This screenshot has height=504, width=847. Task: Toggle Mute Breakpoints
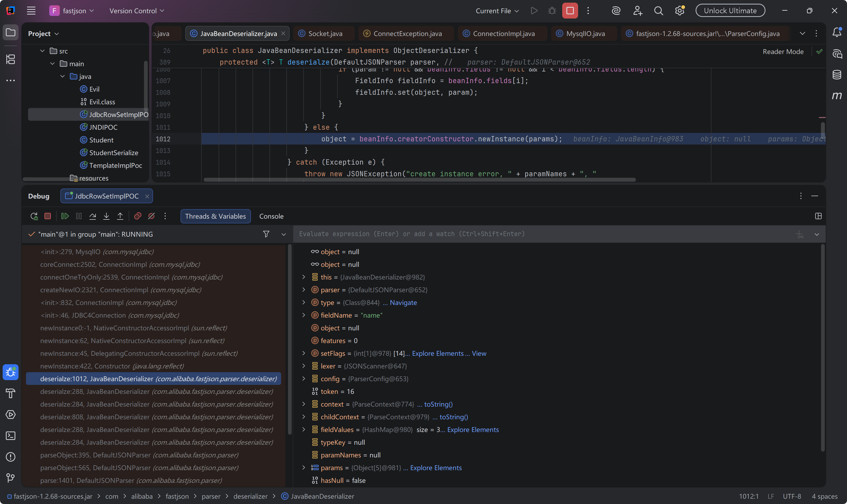pos(151,216)
